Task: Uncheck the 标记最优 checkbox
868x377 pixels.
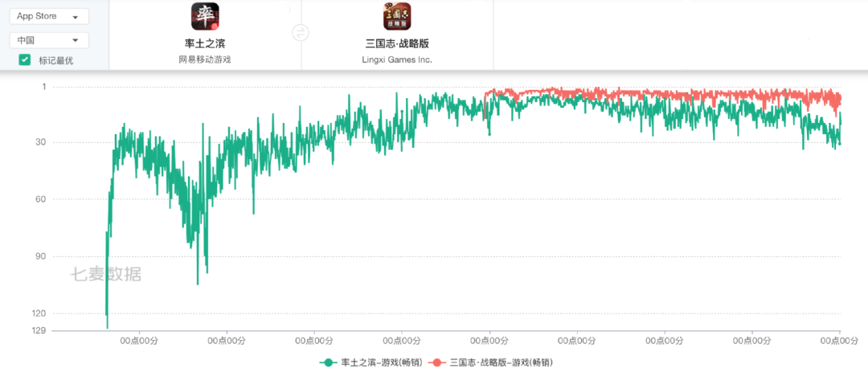Action: [x=24, y=59]
